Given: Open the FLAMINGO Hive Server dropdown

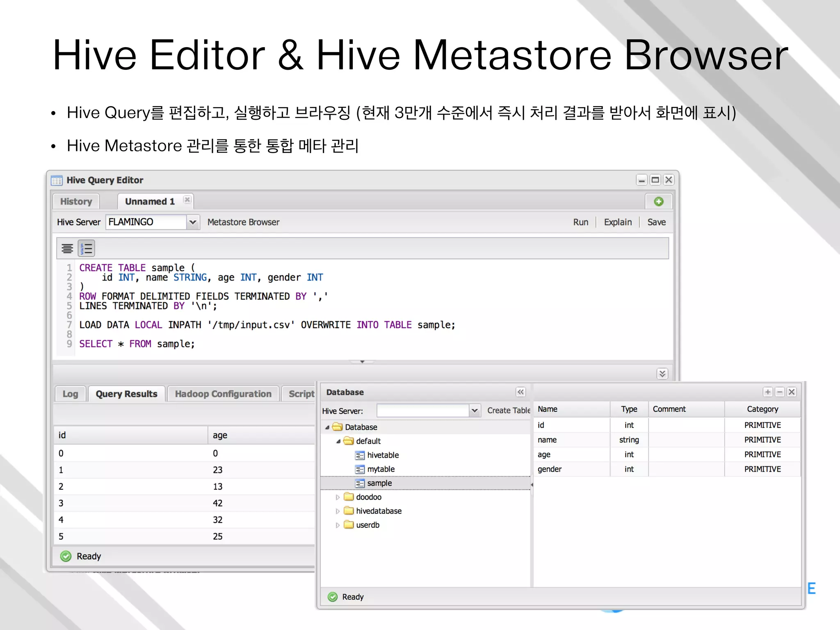Looking at the screenshot, I should point(192,222).
